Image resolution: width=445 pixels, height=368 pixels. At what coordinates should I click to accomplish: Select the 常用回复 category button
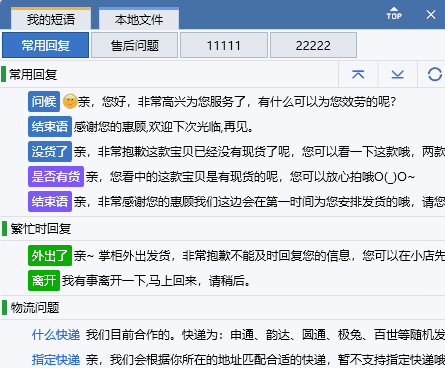click(x=45, y=45)
